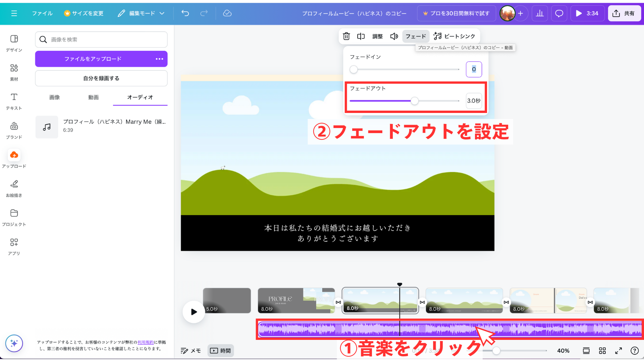This screenshot has height=362, width=644.
Task: Toggle the 時間 timeline view
Action: (x=220, y=351)
